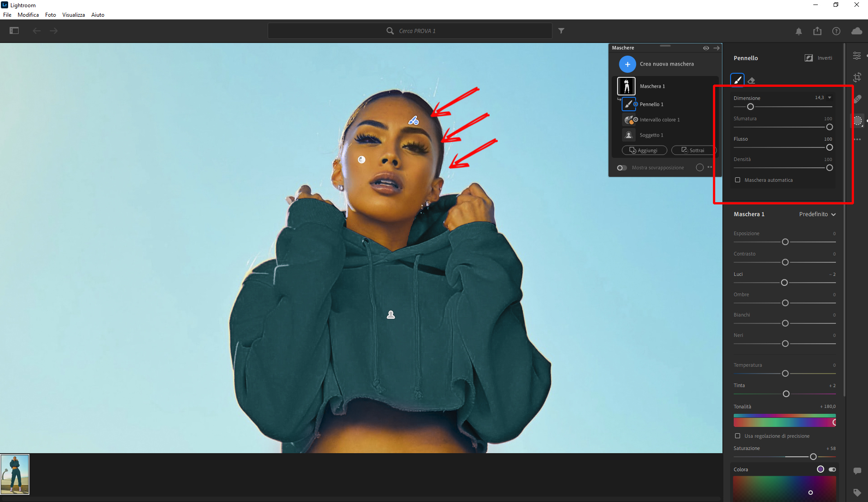Open the Visualizza menu
868x502 pixels.
(x=73, y=15)
